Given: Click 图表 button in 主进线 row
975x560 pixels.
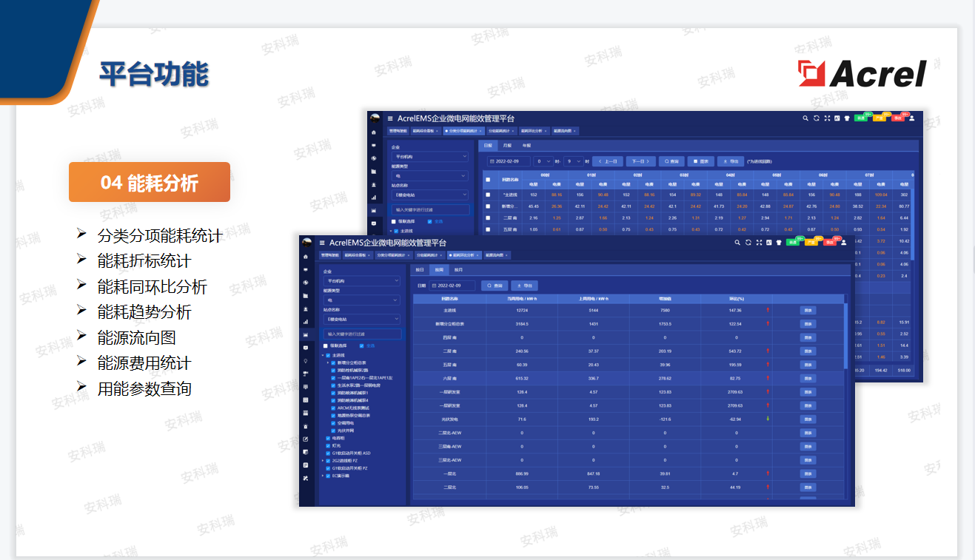Looking at the screenshot, I should click(x=808, y=311).
